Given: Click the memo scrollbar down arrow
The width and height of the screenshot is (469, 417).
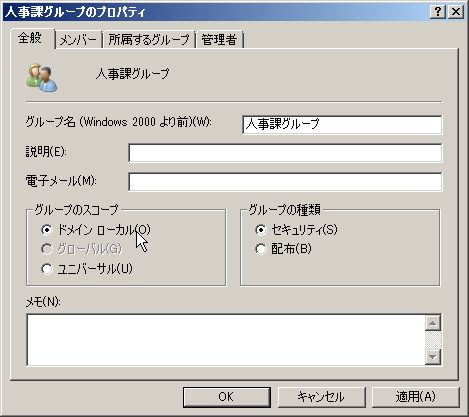Looking at the screenshot, I should point(433,357).
